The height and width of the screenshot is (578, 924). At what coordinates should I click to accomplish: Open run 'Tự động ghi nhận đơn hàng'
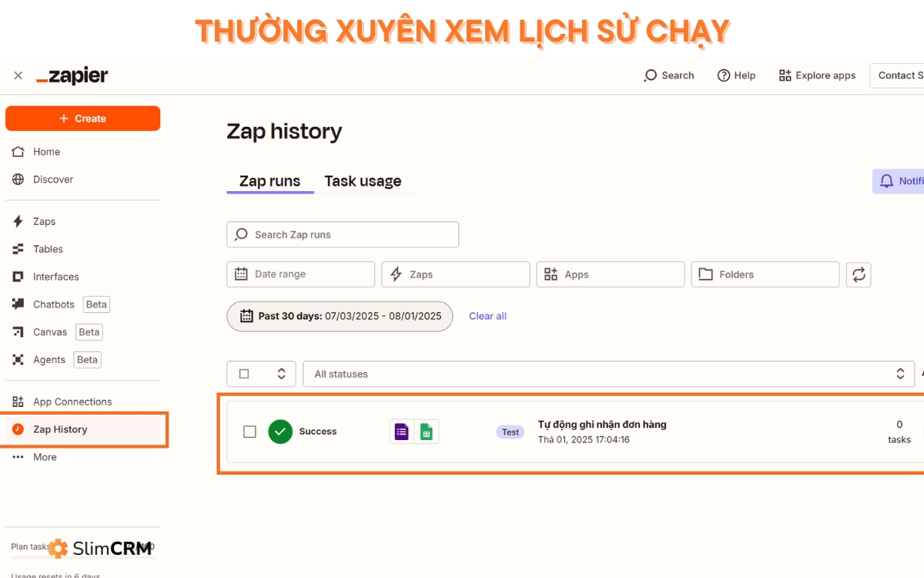click(602, 425)
